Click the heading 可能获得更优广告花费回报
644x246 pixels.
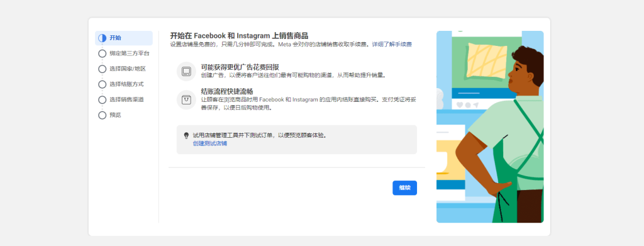point(240,67)
